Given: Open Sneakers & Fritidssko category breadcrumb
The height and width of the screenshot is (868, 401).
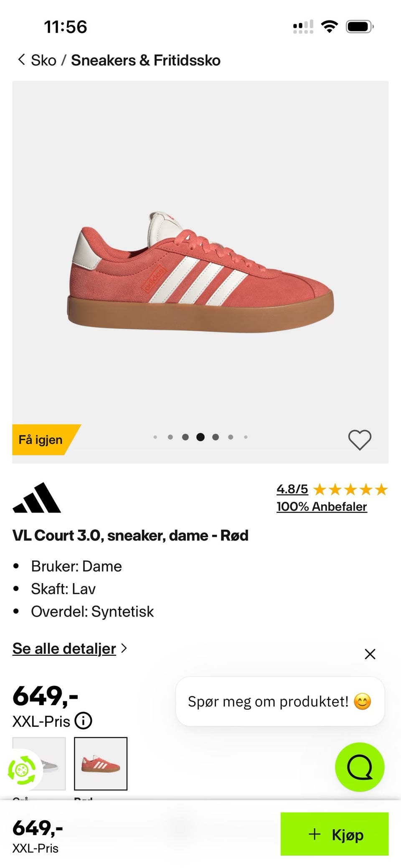Looking at the screenshot, I should click(146, 60).
